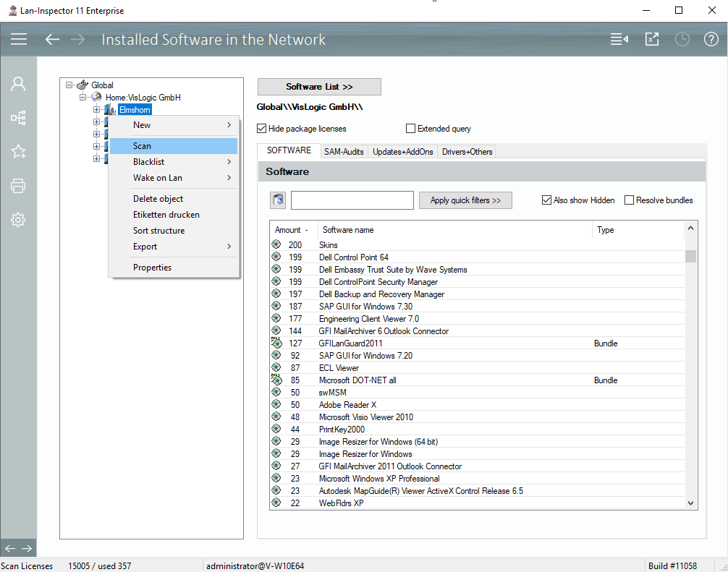Open the hamburger main menu

19,39
